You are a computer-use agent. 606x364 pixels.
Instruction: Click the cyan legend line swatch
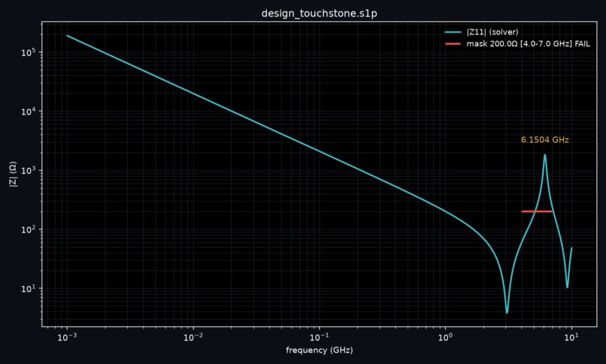point(453,32)
